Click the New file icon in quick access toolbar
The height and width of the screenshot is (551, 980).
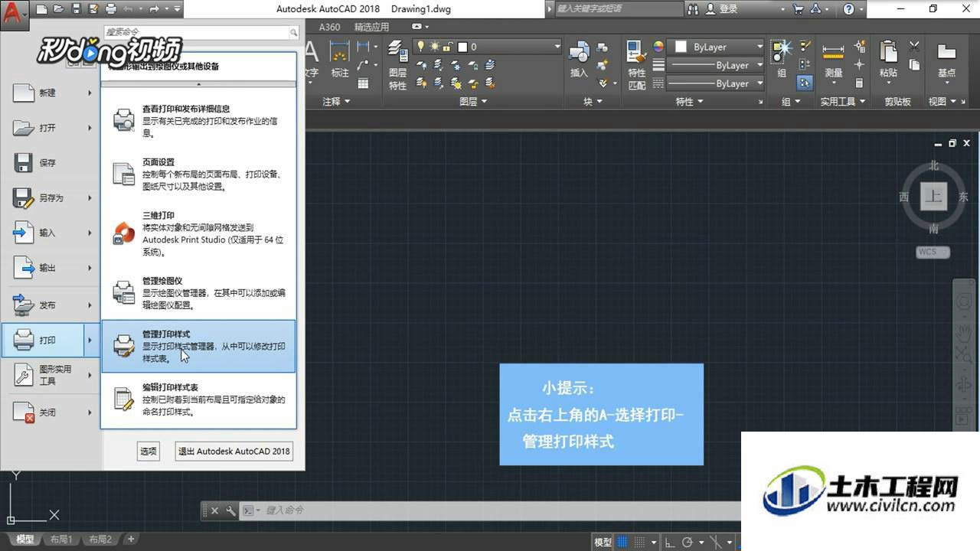(42, 9)
